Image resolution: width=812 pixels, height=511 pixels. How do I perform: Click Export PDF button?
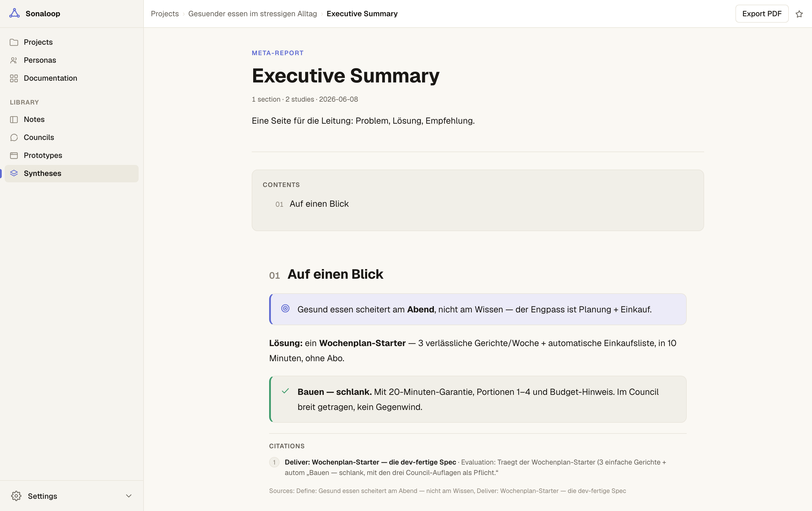tap(762, 14)
